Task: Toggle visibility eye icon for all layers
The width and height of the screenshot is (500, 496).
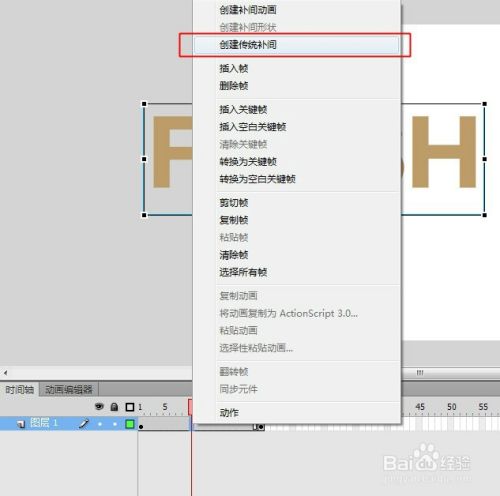Action: (99, 407)
